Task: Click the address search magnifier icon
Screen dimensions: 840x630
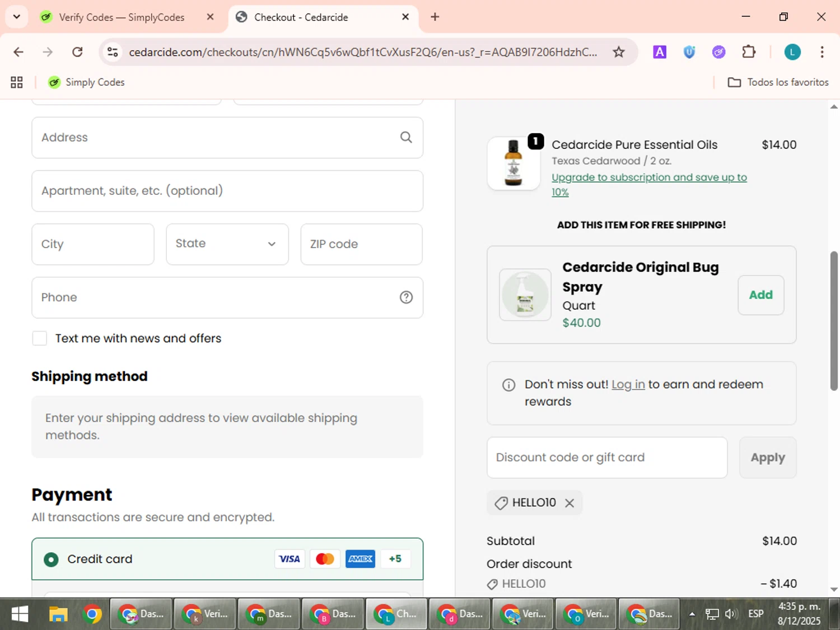Action: pos(406,137)
